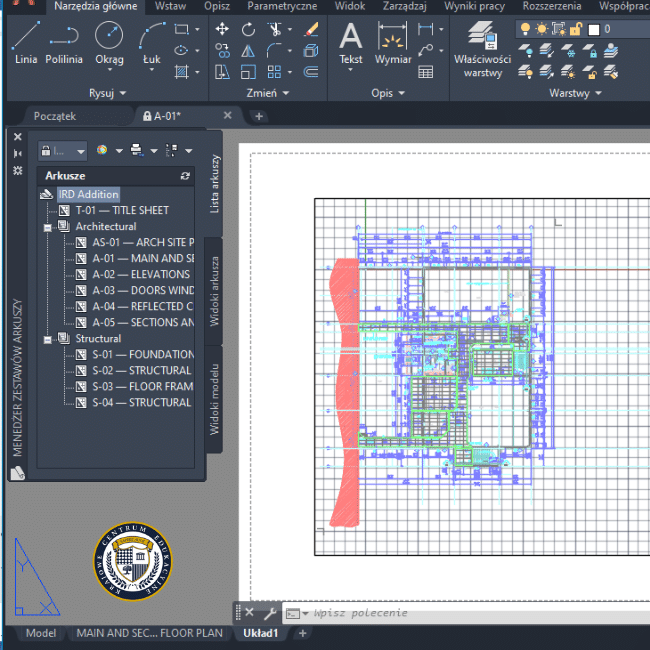Image resolution: width=650 pixels, height=650 pixels.
Task: Click the rectangle draw tool icon
Action: [181, 29]
